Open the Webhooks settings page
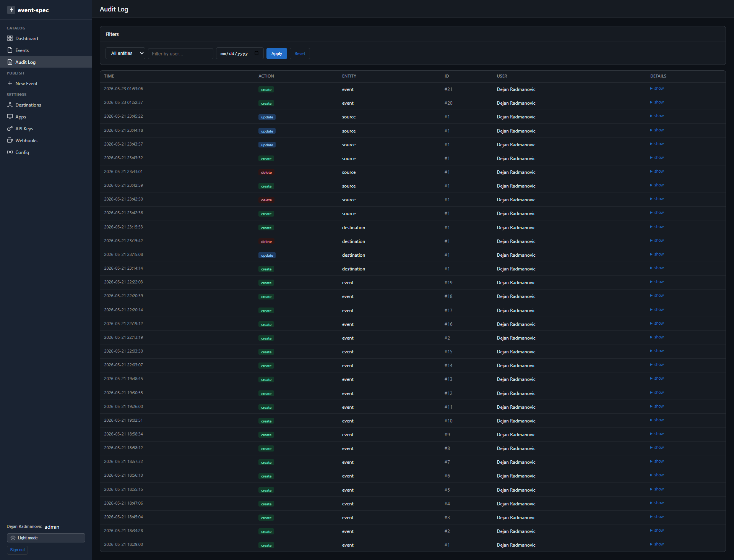 (46, 140)
